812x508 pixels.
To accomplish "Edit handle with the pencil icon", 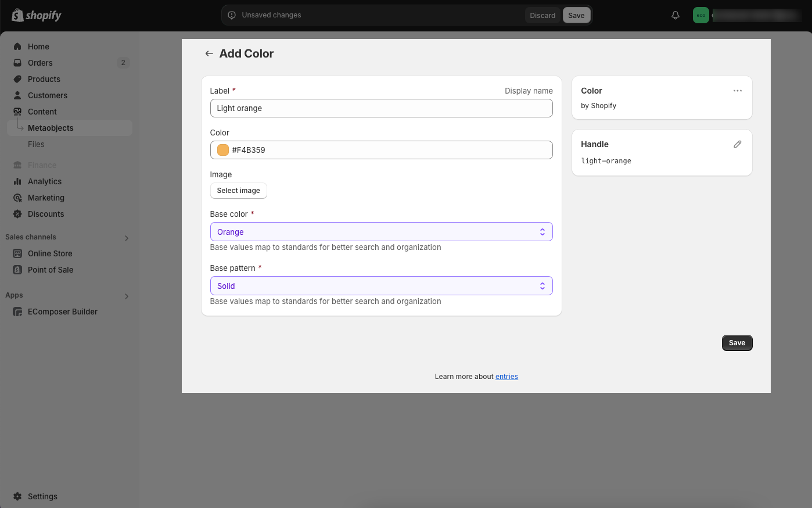I will point(738,144).
